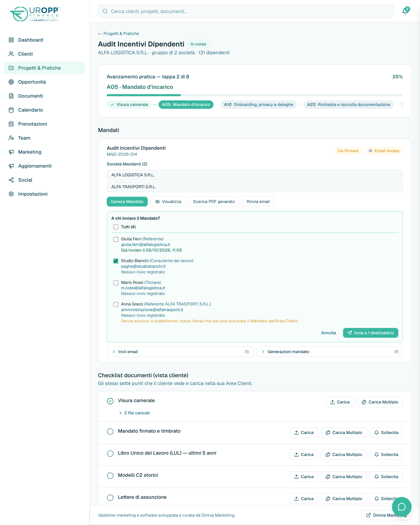
Task: Uncheck Studio Bianchi recipient checkbox
Action: click(x=116, y=261)
